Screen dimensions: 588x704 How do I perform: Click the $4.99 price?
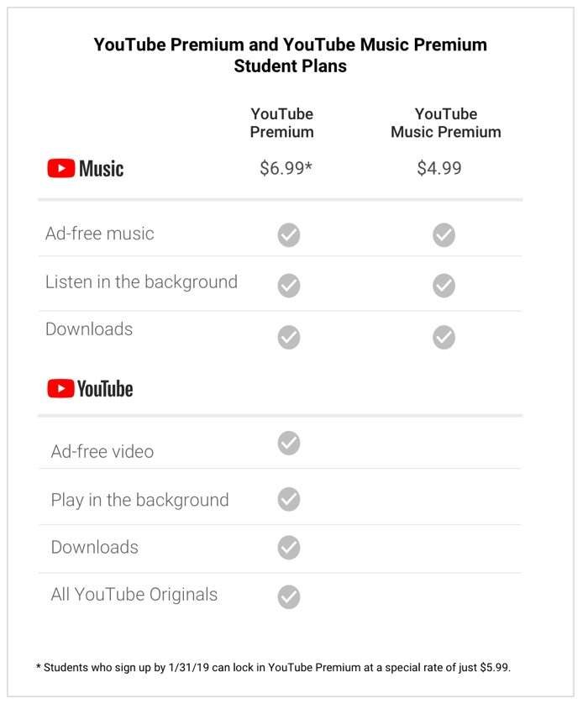(439, 168)
